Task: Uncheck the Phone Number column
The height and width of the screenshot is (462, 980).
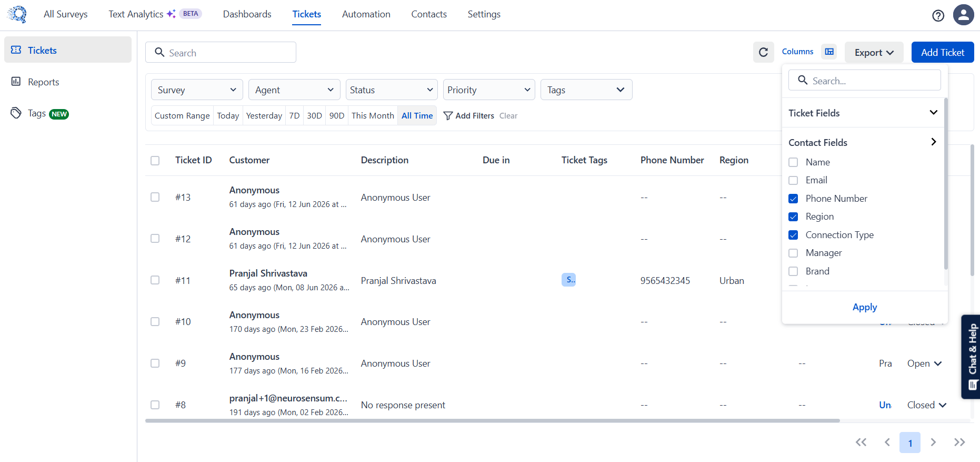Action: (793, 199)
